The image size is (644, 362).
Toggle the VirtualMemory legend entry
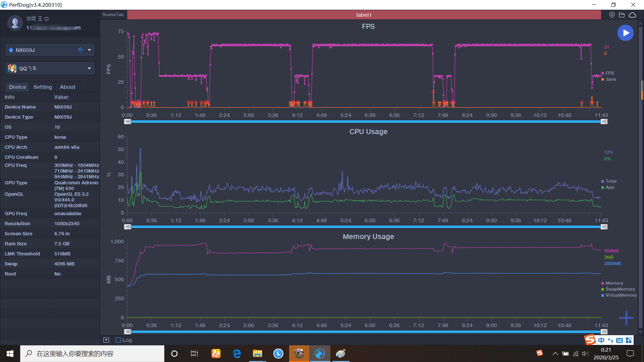621,295
